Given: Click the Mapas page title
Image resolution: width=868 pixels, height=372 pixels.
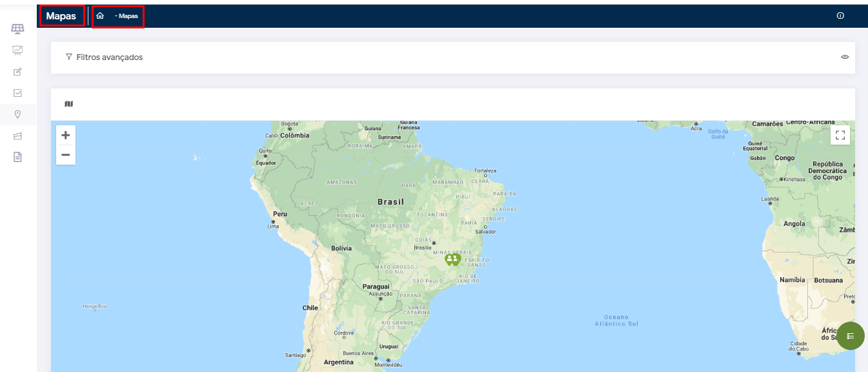Looking at the screenshot, I should (61, 15).
